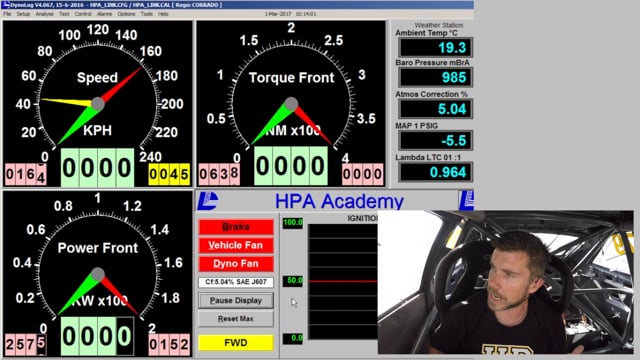640x360 pixels.
Task: Click the Speed gauge digital readout 0000
Action: click(x=98, y=168)
